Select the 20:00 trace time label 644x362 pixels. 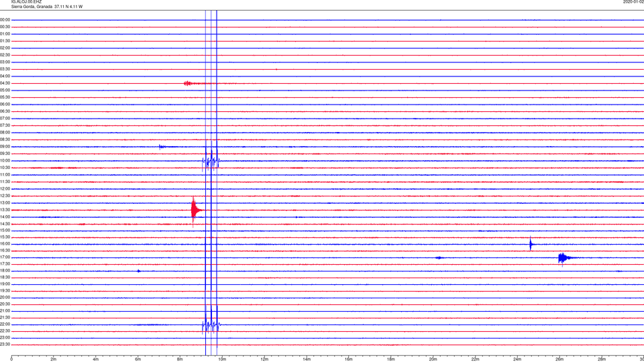pyautogui.click(x=5, y=298)
